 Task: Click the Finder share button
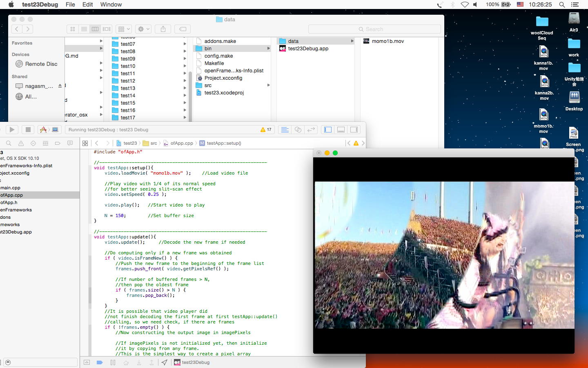pos(163,29)
